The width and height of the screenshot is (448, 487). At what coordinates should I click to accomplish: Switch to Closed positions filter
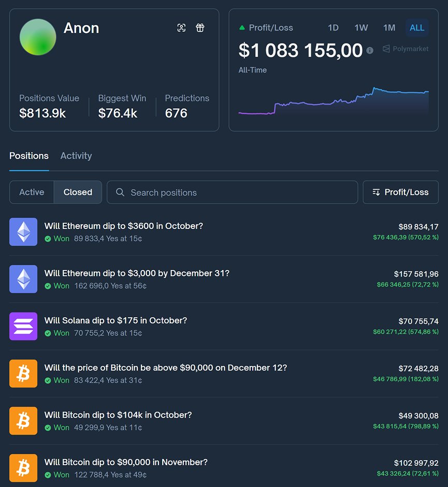tap(78, 192)
